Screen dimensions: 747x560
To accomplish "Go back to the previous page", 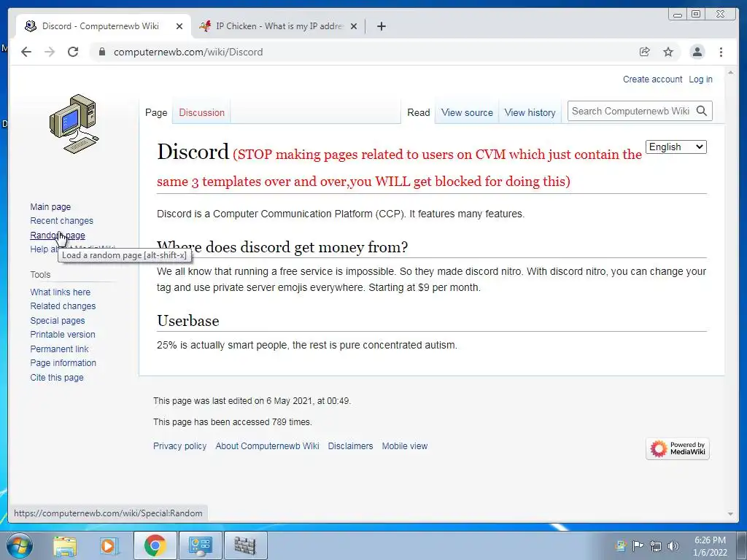I will [x=26, y=52].
